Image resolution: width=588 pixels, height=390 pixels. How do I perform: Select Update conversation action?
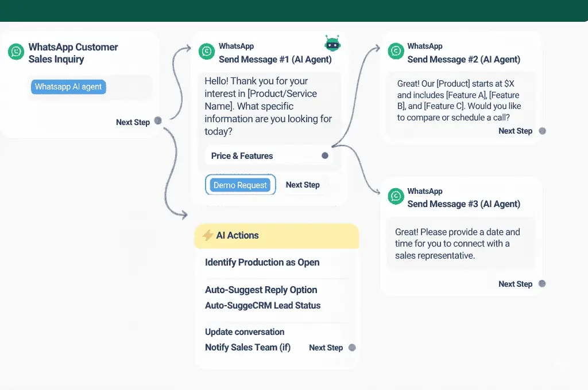tap(245, 332)
